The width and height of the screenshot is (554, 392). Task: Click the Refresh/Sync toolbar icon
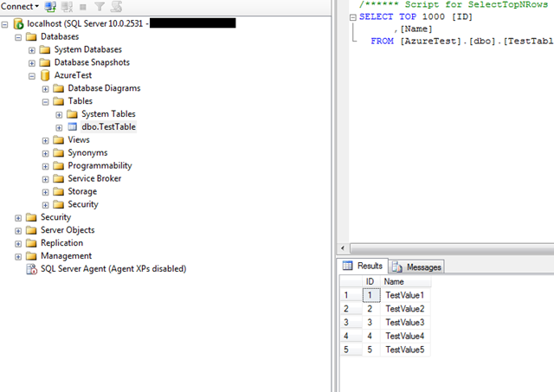(x=116, y=6)
